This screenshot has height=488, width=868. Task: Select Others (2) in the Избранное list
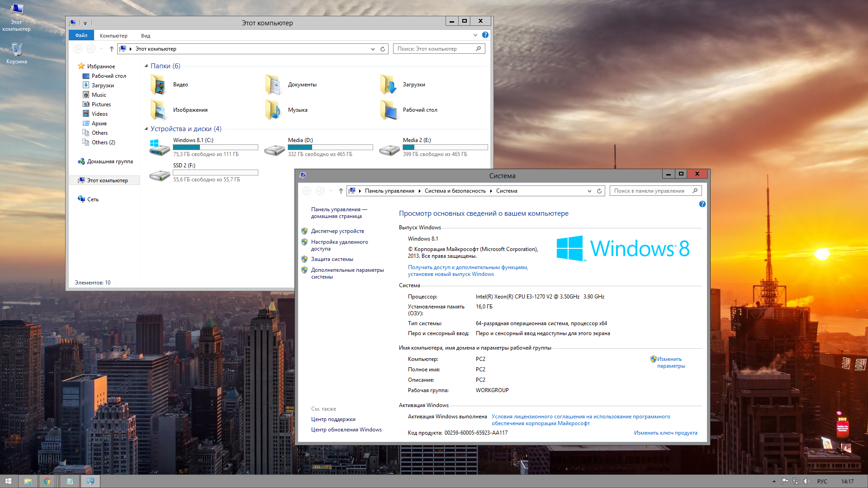[x=103, y=142]
